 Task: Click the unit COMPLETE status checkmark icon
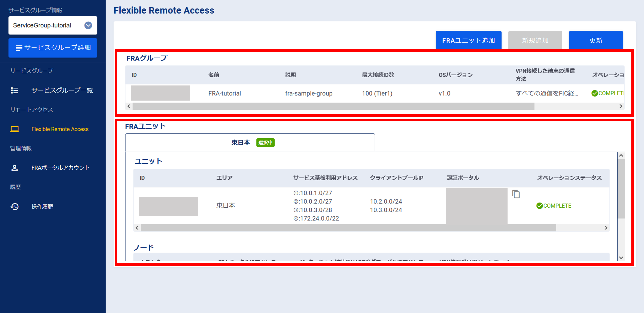coord(540,206)
